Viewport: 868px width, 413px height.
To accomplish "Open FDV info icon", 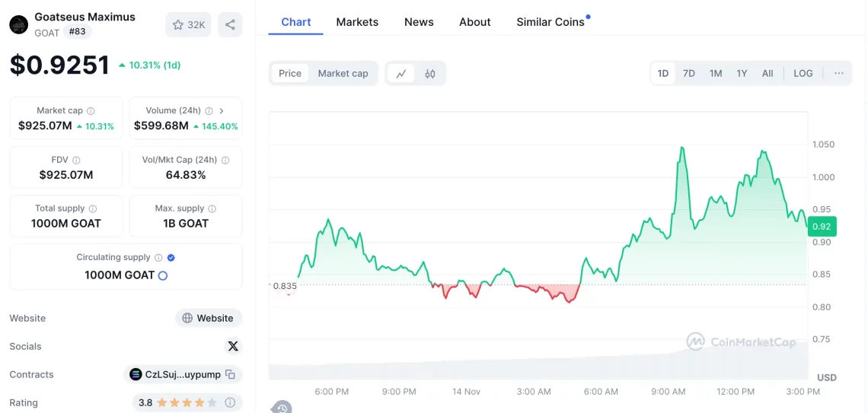I will (x=76, y=160).
